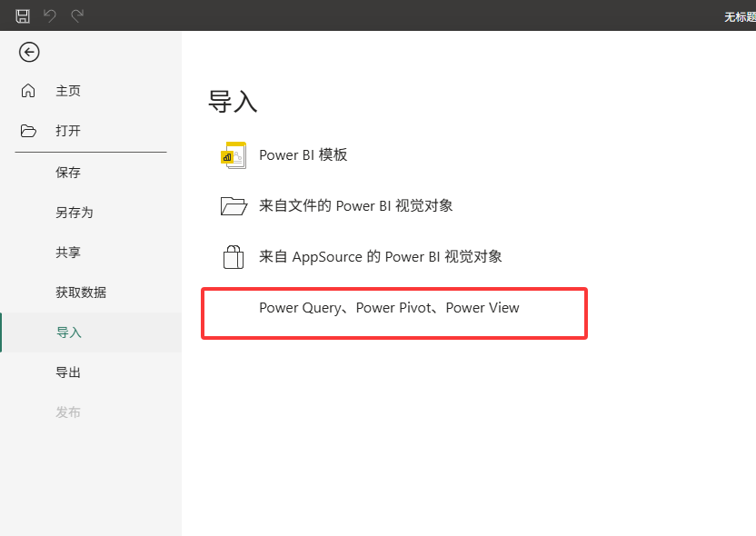Go back using the circled arrow
Image resolution: width=756 pixels, height=536 pixels.
tap(29, 52)
